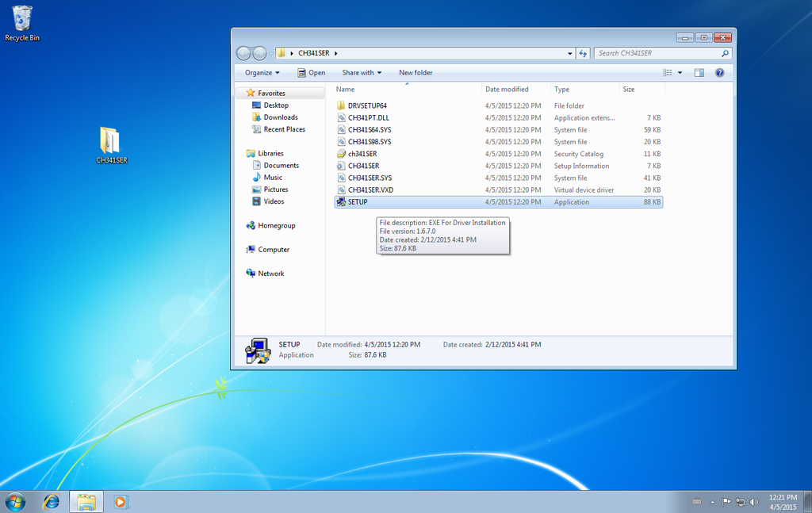Click the Explorer forward arrow button
Viewport: 812px width, 513px height.
tap(259, 53)
